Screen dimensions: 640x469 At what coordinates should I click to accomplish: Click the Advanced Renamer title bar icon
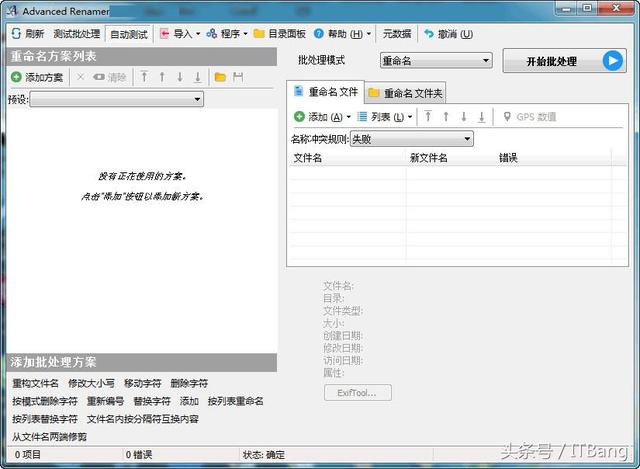tap(12, 11)
